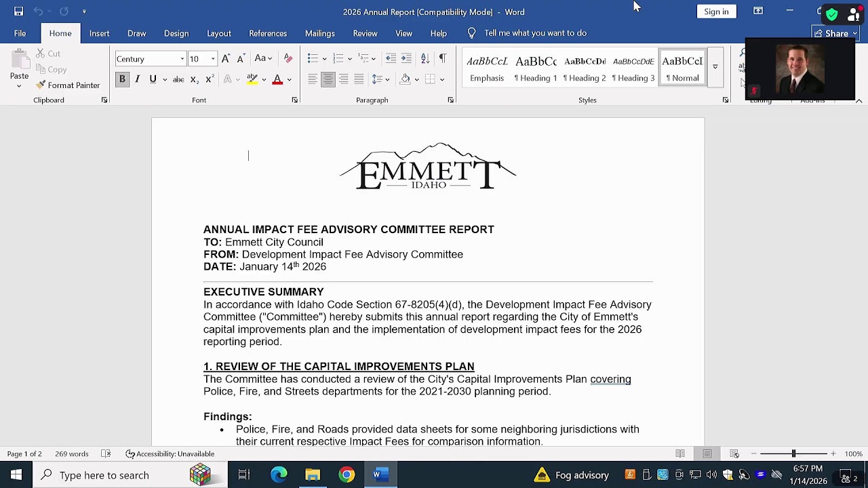The image size is (868, 488).
Task: Align text right
Action: click(x=343, y=79)
